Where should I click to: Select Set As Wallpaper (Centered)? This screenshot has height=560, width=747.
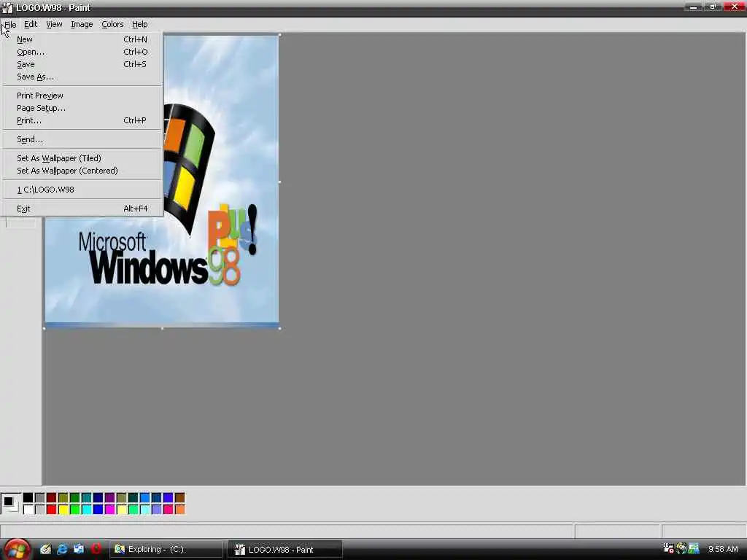(x=82, y=171)
